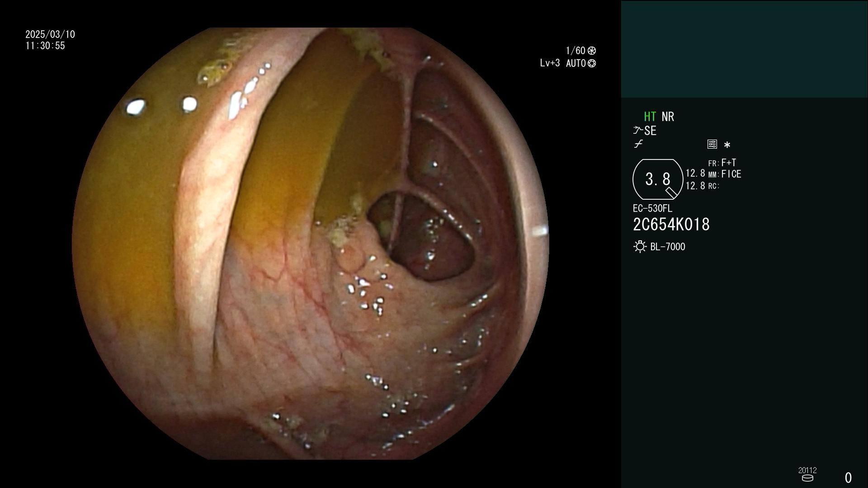The height and width of the screenshot is (488, 868).
Task: Click the scope model EC-530FL
Action: pos(652,208)
